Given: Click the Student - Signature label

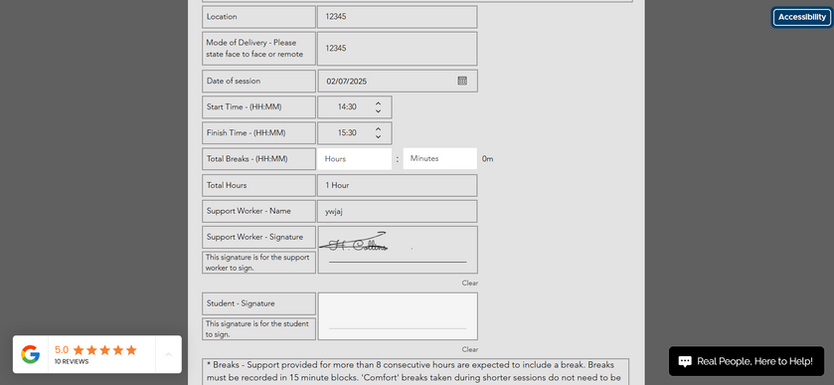Looking at the screenshot, I should [240, 304].
